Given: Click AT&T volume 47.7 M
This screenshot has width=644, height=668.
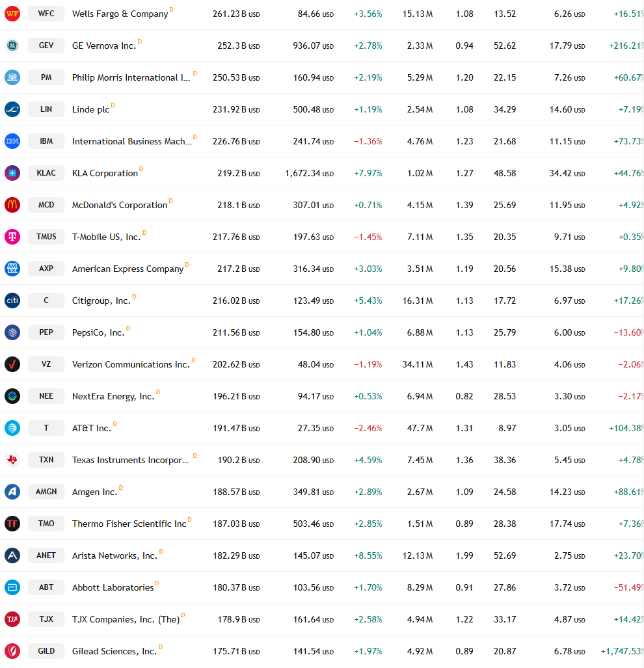Looking at the screenshot, I should 420,428.
